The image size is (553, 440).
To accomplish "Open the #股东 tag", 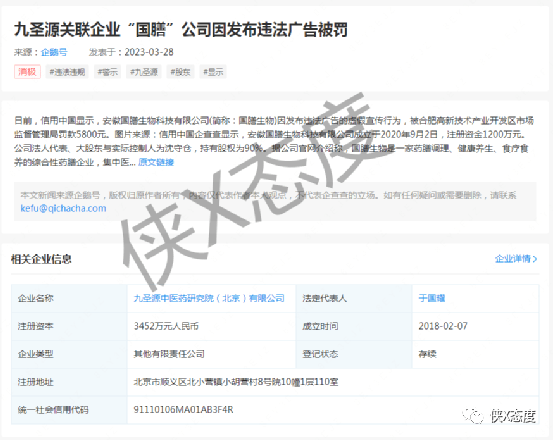I will pyautogui.click(x=180, y=72).
